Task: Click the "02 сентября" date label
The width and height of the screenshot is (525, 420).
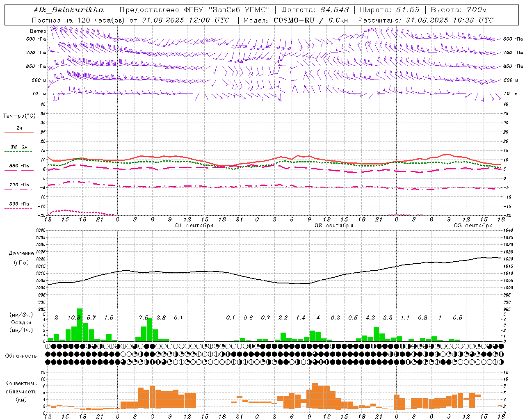Action: (x=334, y=226)
